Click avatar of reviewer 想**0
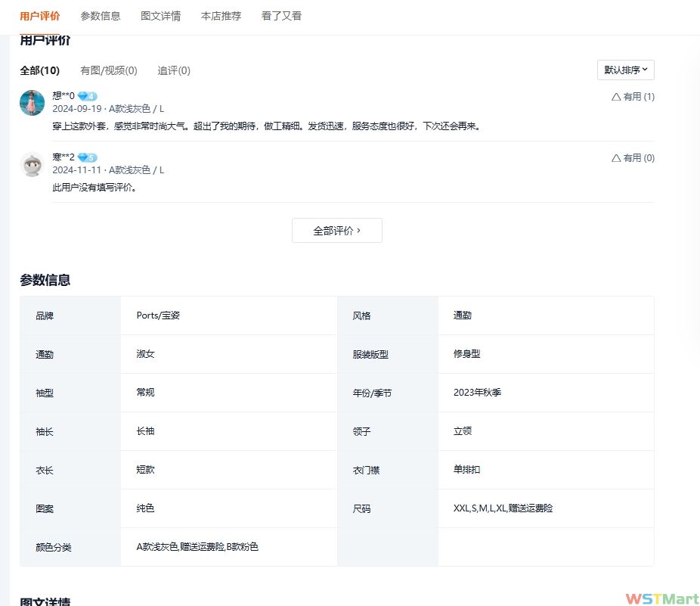Image resolution: width=700 pixels, height=606 pixels. 32,103
